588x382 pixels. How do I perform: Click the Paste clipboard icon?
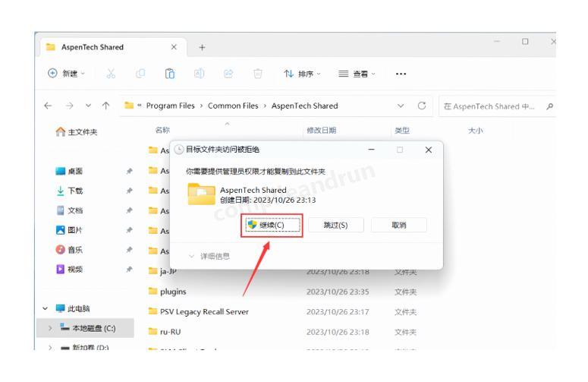[x=169, y=74]
